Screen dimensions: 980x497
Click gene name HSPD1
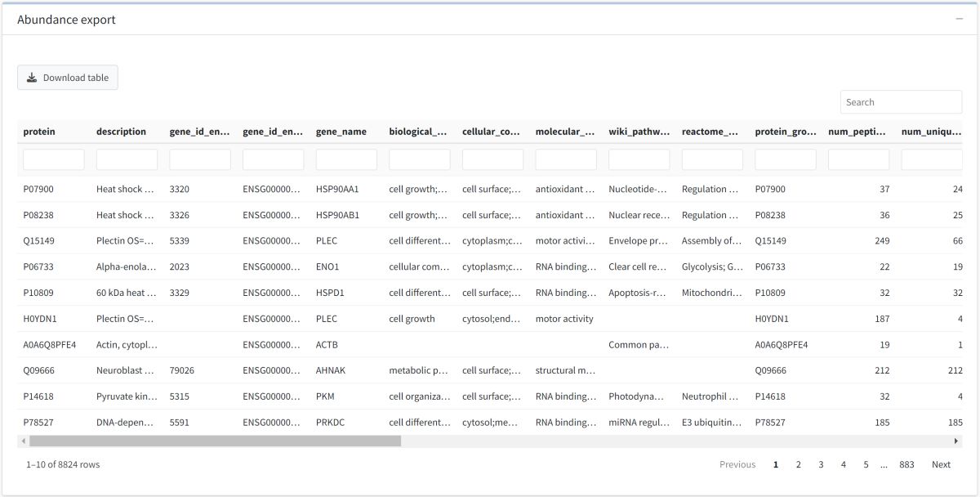(330, 293)
